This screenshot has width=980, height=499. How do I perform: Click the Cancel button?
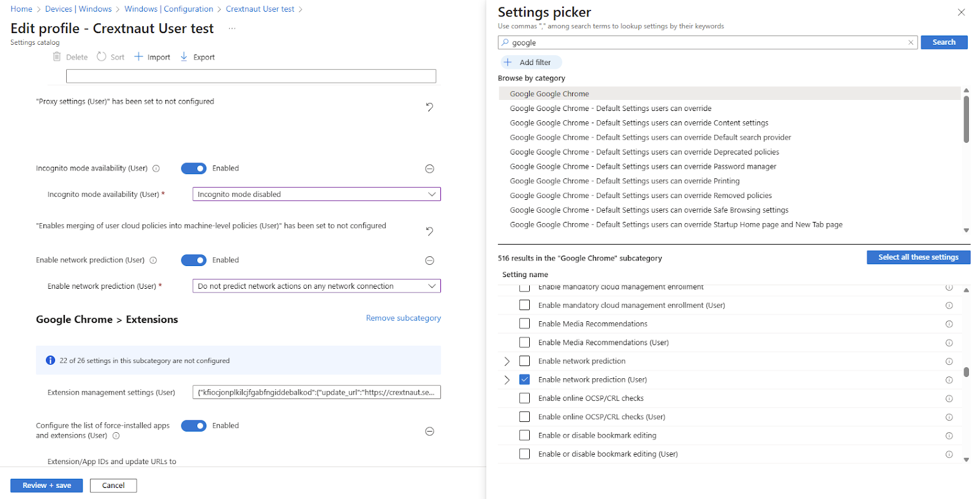pos(113,486)
